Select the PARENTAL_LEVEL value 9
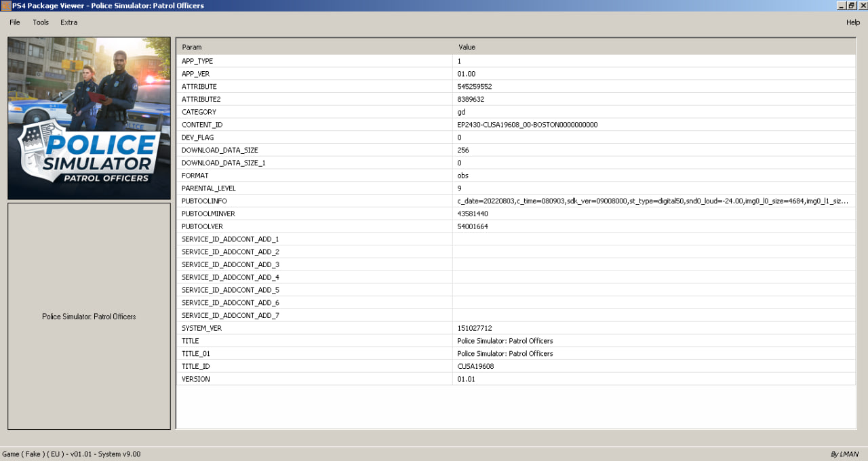The image size is (868, 461). [654, 188]
